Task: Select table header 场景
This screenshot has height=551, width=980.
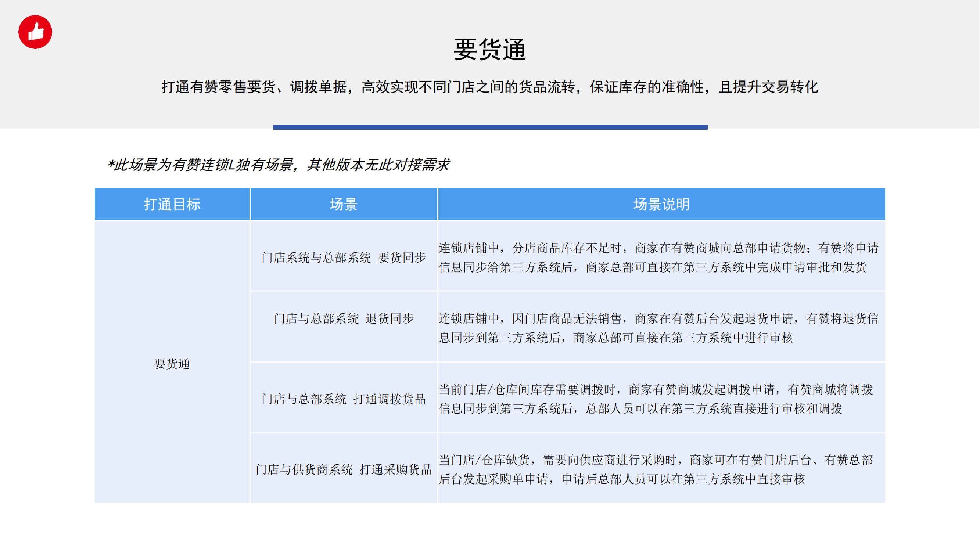Action: pyautogui.click(x=344, y=204)
